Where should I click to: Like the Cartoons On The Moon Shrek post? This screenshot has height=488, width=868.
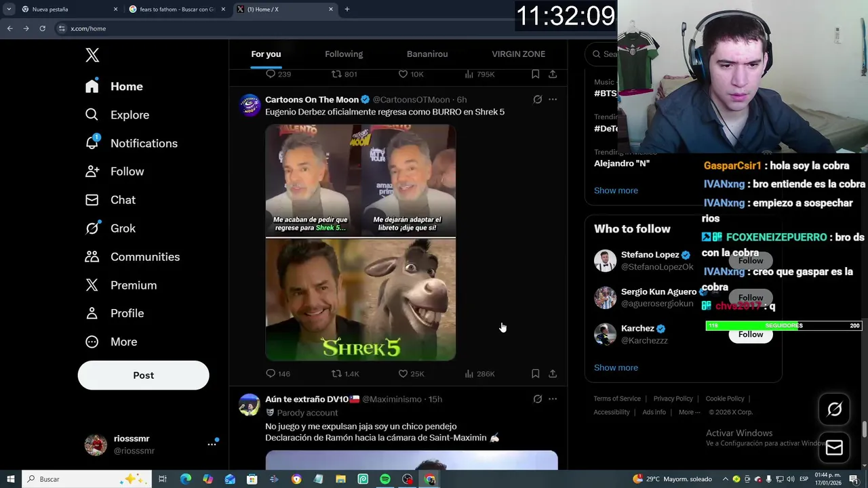(410, 373)
